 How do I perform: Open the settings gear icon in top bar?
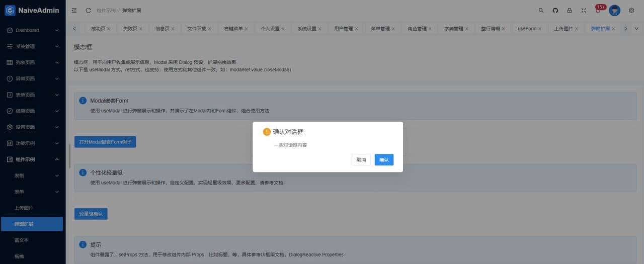click(x=631, y=10)
